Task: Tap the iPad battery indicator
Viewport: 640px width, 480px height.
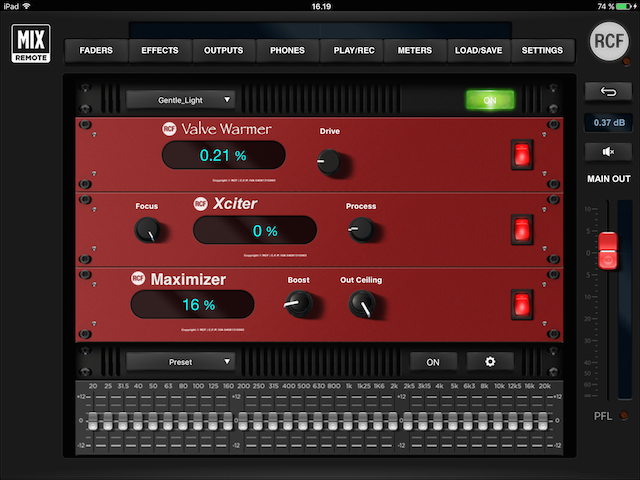Action: [623, 6]
